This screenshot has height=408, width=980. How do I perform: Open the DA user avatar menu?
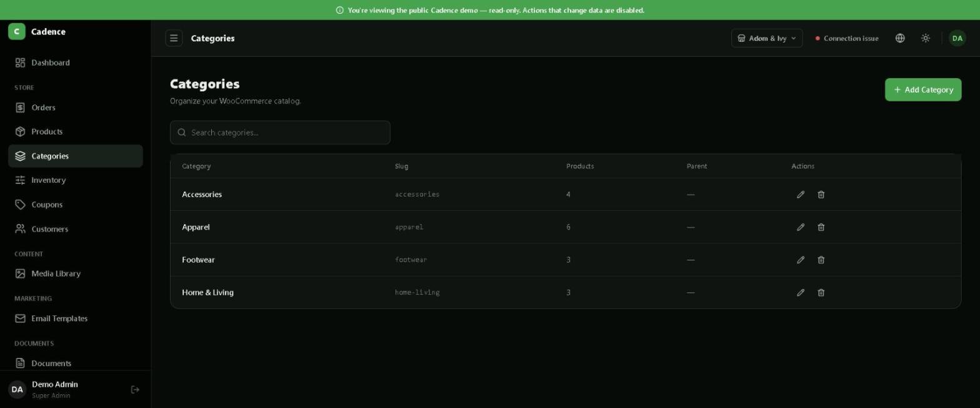[957, 38]
